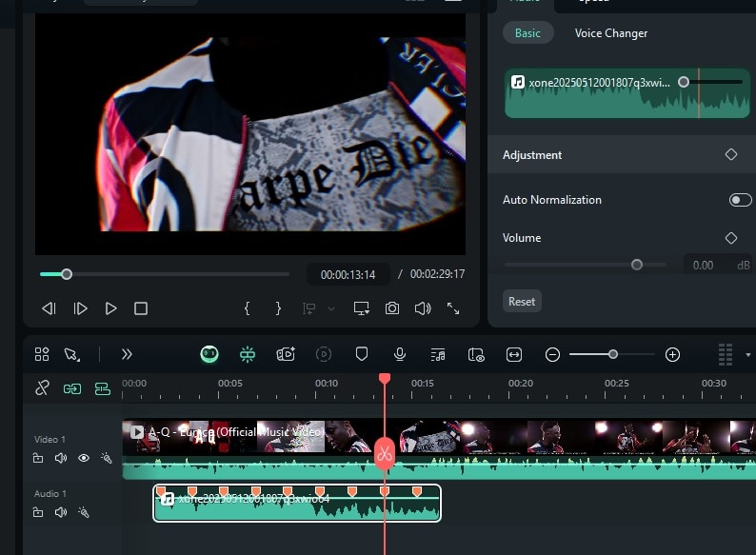Open preview display settings monitor icon
756x555 pixels.
361,308
